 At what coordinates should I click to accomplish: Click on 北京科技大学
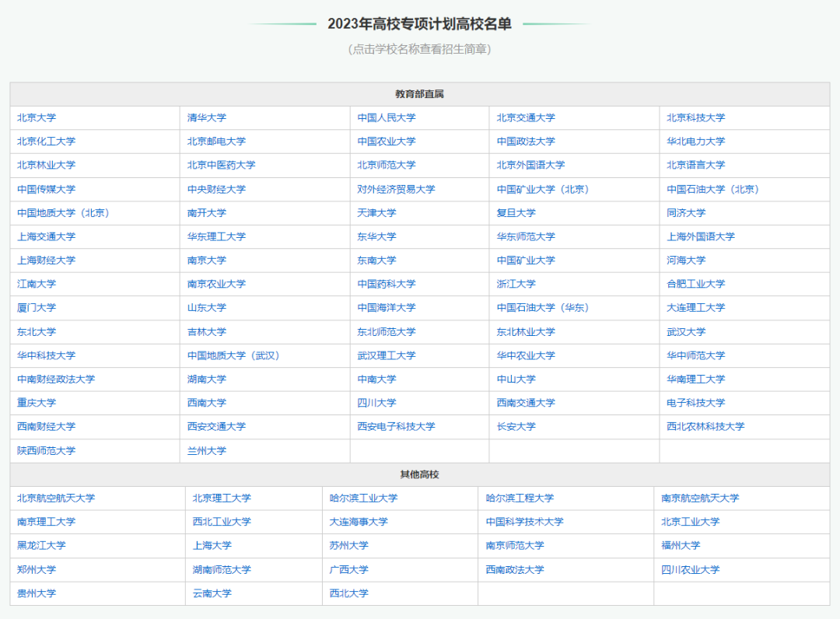(695, 117)
